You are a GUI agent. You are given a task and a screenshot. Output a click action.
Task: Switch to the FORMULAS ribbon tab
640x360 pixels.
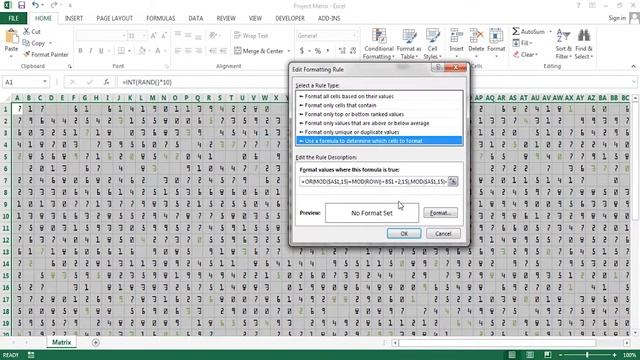click(x=160, y=18)
